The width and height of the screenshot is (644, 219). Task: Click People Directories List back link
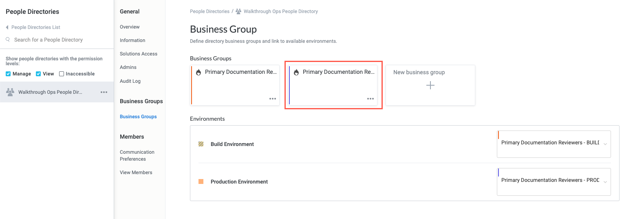pyautogui.click(x=36, y=27)
